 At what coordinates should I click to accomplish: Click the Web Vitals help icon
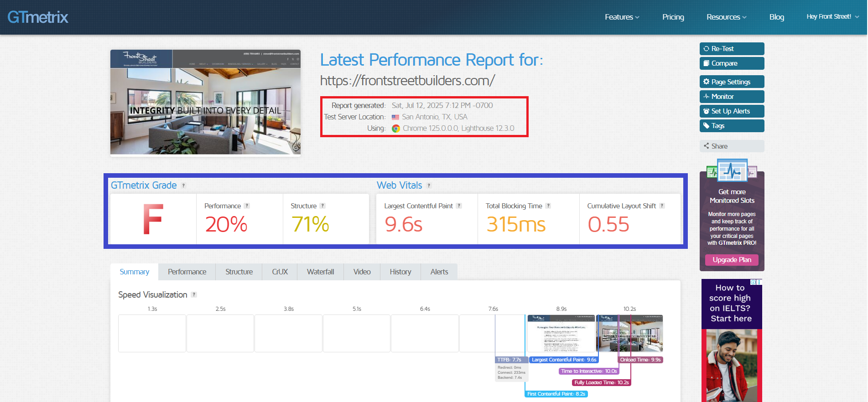click(x=429, y=186)
